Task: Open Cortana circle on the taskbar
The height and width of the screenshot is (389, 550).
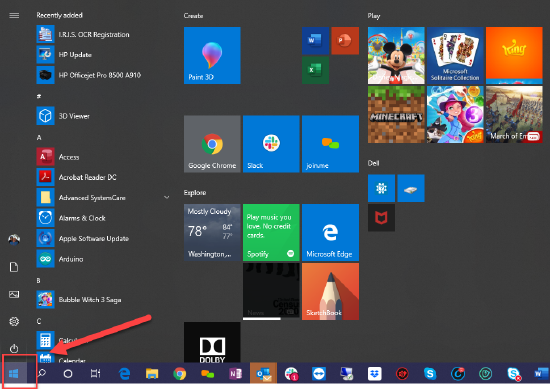Action: [x=68, y=374]
